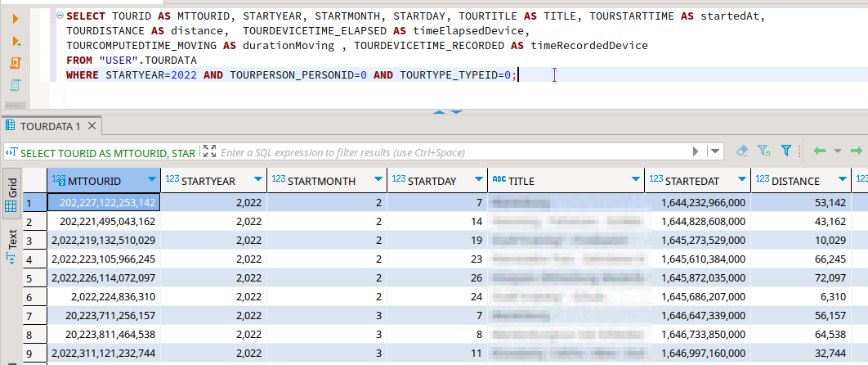
Task: Click the DISTANCE column header
Action: point(801,181)
